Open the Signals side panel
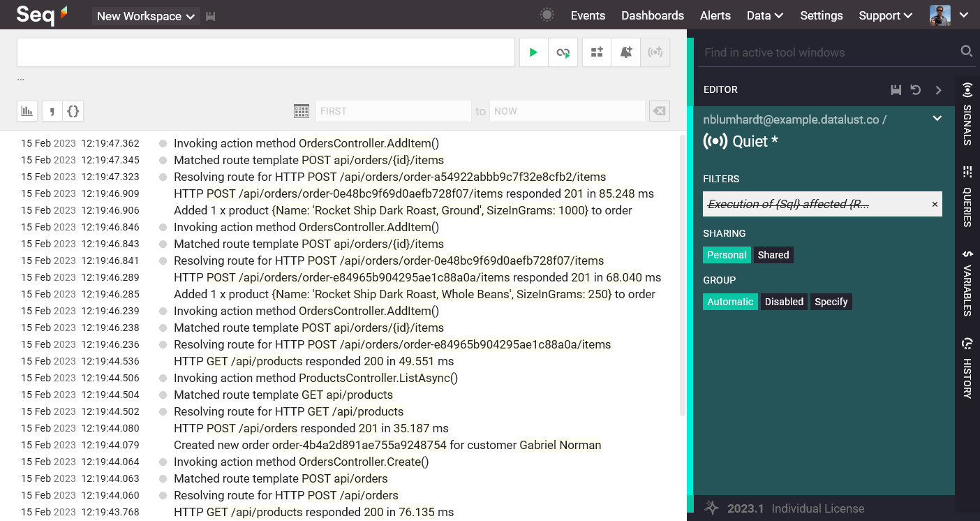This screenshot has height=521, width=980. 967,113
